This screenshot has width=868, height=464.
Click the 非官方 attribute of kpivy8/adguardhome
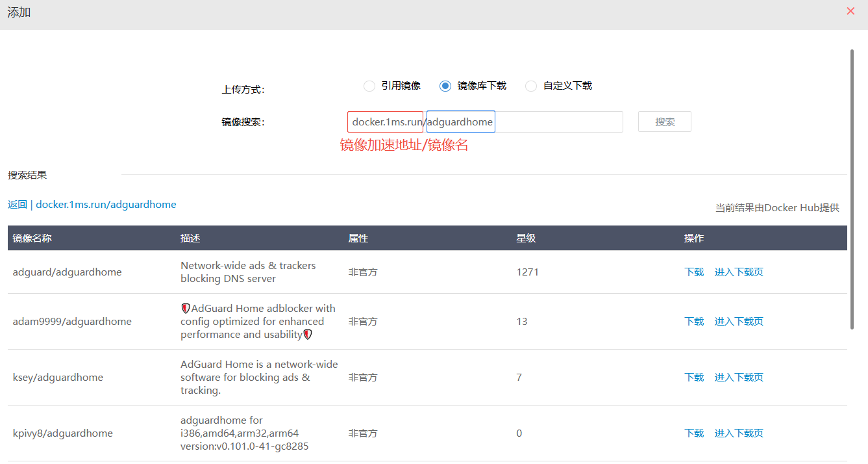(363, 433)
